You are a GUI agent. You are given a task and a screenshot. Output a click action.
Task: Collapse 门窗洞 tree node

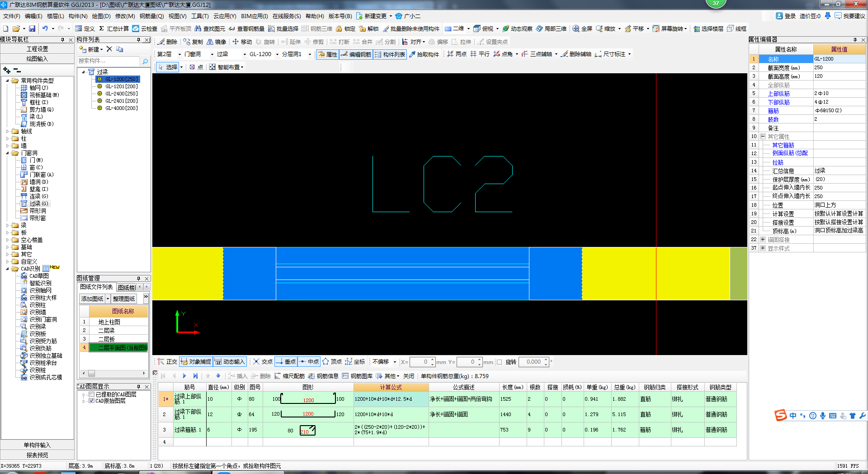(x=7, y=153)
